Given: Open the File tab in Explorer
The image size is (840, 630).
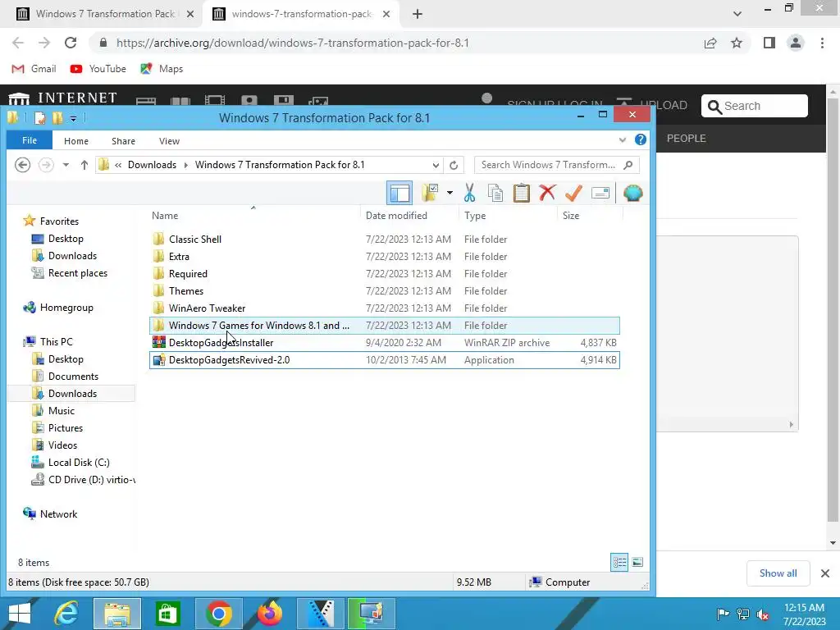Looking at the screenshot, I should pos(30,140).
